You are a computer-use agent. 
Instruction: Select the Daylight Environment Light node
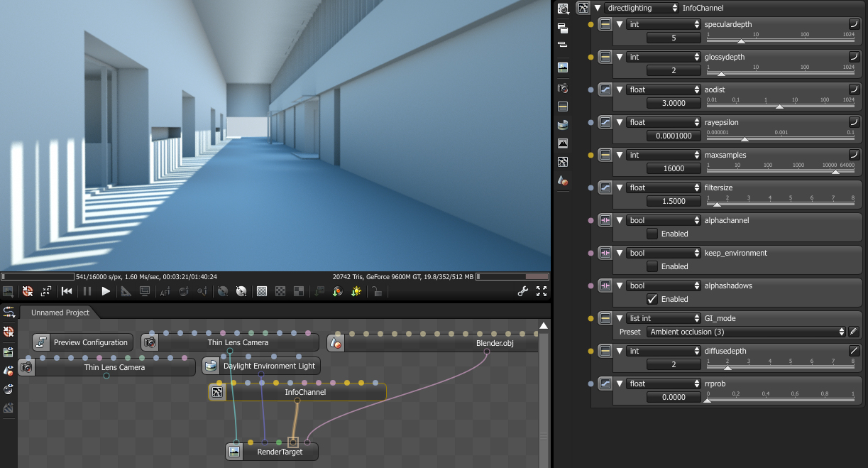[x=261, y=366]
